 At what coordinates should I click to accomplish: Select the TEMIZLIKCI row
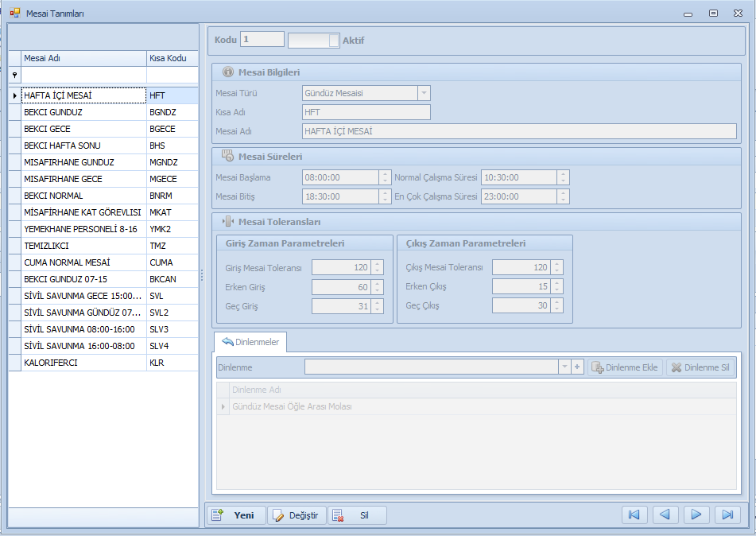pyautogui.click(x=103, y=246)
